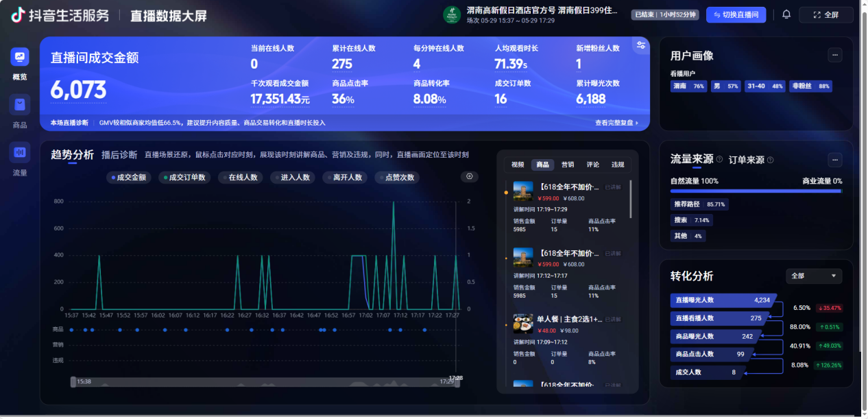This screenshot has height=419, width=868.
Task: Switch to the 订单来源 tab
Action: 746,160
